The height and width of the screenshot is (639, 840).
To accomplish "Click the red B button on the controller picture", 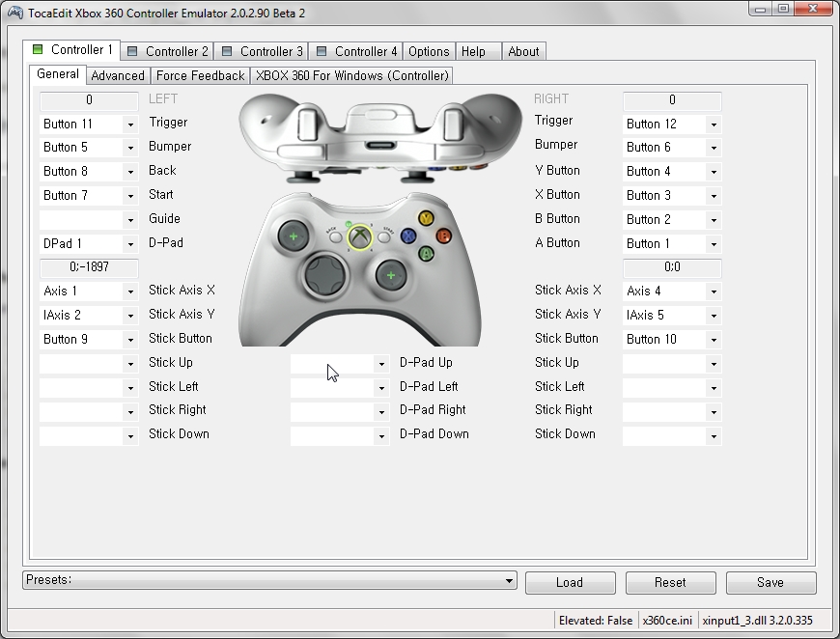I will tap(443, 236).
